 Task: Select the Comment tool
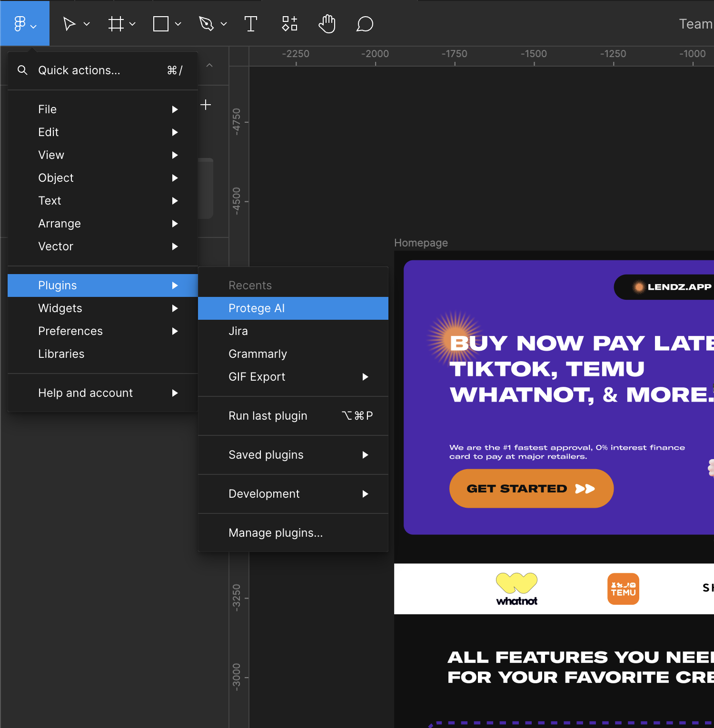(x=365, y=24)
